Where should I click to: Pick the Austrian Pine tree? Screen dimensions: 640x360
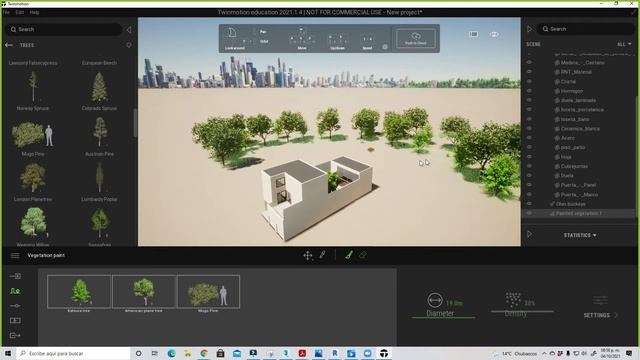coord(100,132)
